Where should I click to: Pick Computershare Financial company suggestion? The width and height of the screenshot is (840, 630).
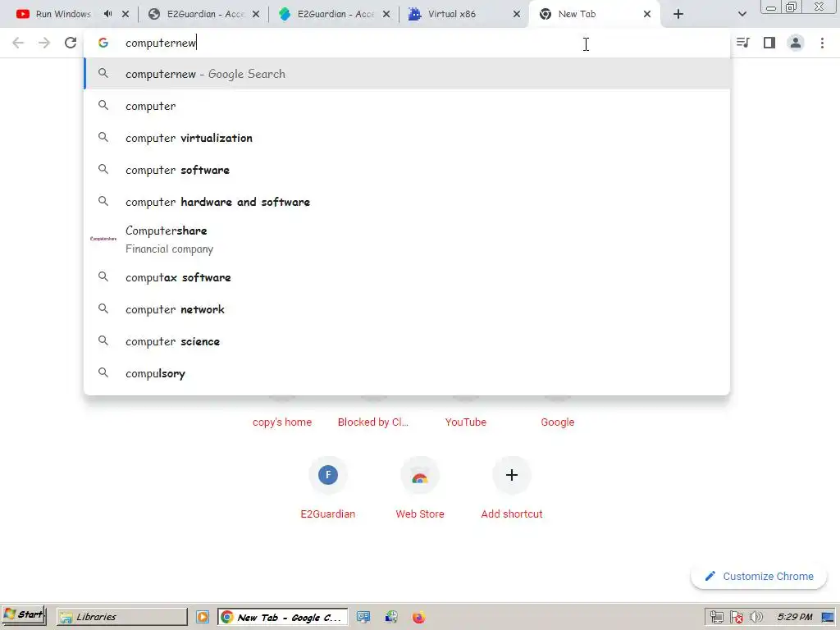pos(407,240)
